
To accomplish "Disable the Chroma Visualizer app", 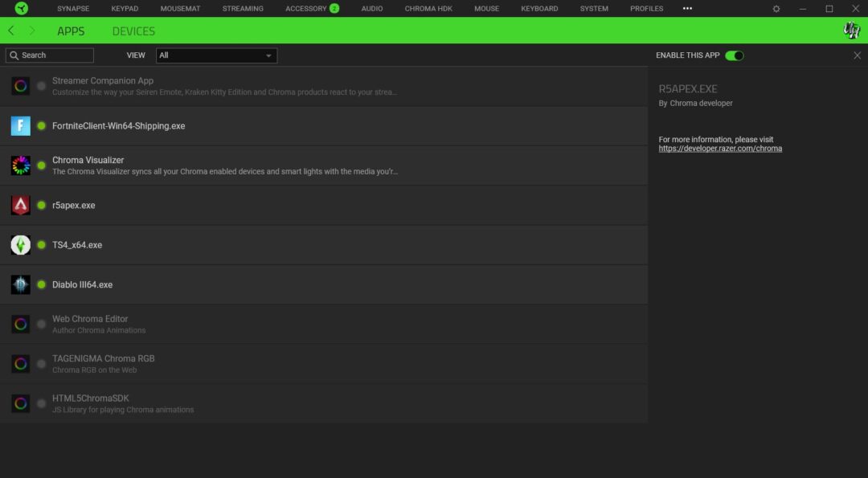I will point(41,165).
